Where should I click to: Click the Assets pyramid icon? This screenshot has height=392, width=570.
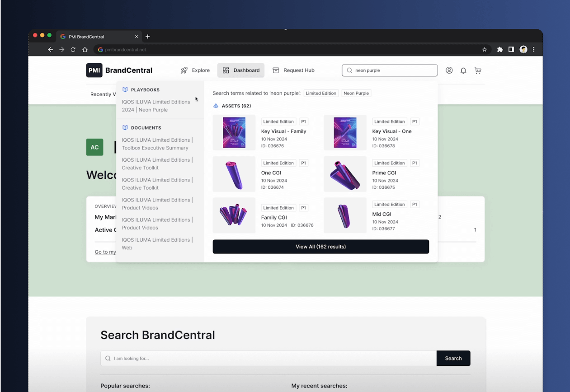coord(216,106)
